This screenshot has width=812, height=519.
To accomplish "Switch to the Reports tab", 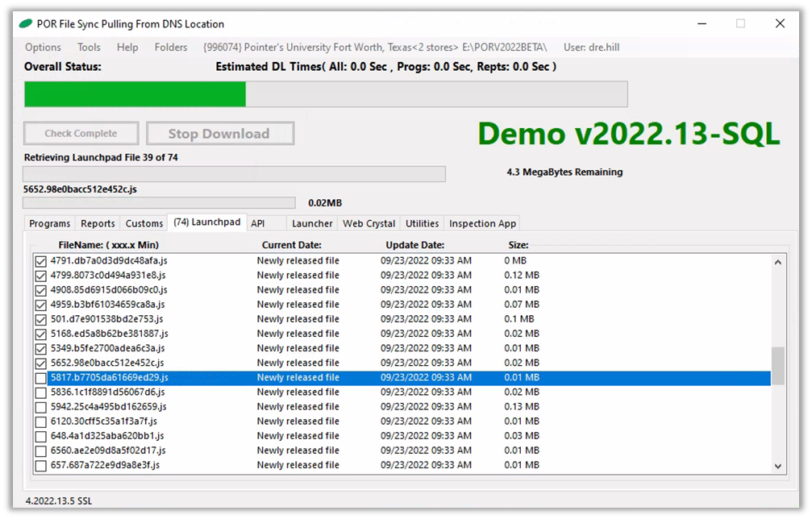I will tap(98, 223).
